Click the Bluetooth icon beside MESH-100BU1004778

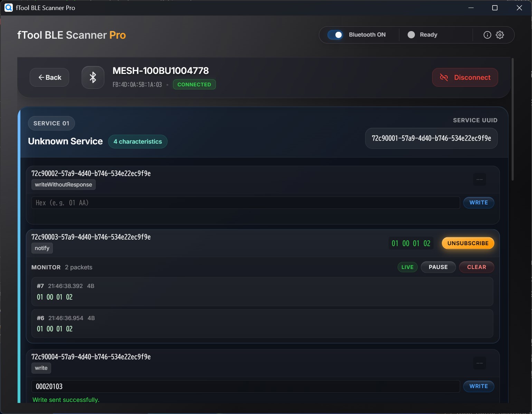pyautogui.click(x=93, y=77)
